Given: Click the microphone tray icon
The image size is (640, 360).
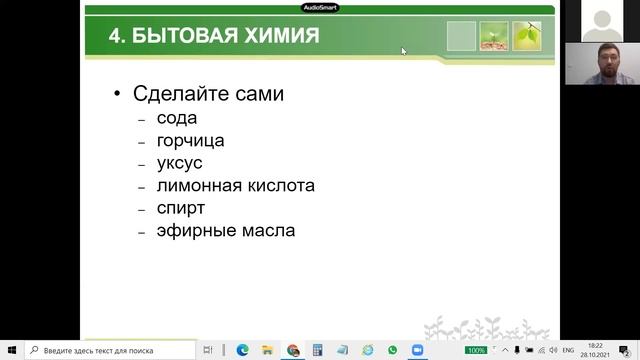Looking at the screenshot, I should 517,350.
